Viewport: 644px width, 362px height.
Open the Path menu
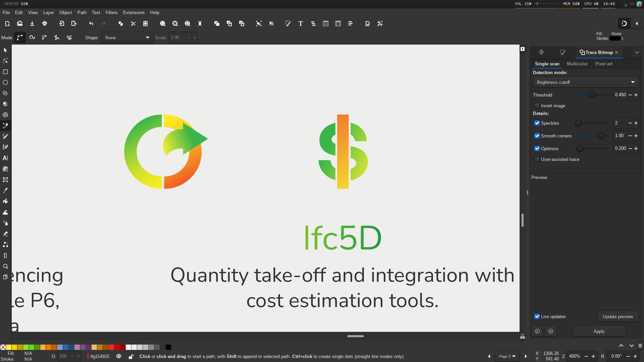(82, 12)
